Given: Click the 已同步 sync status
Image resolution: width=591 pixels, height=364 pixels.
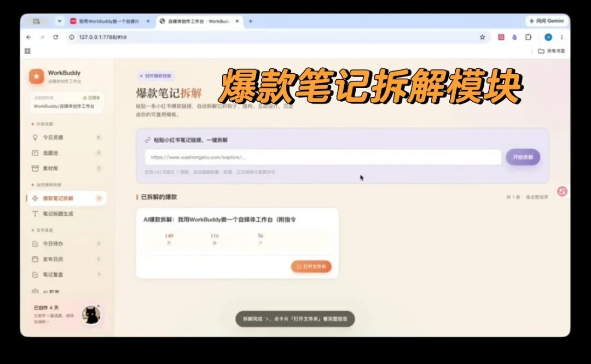Looking at the screenshot, I should tap(91, 98).
